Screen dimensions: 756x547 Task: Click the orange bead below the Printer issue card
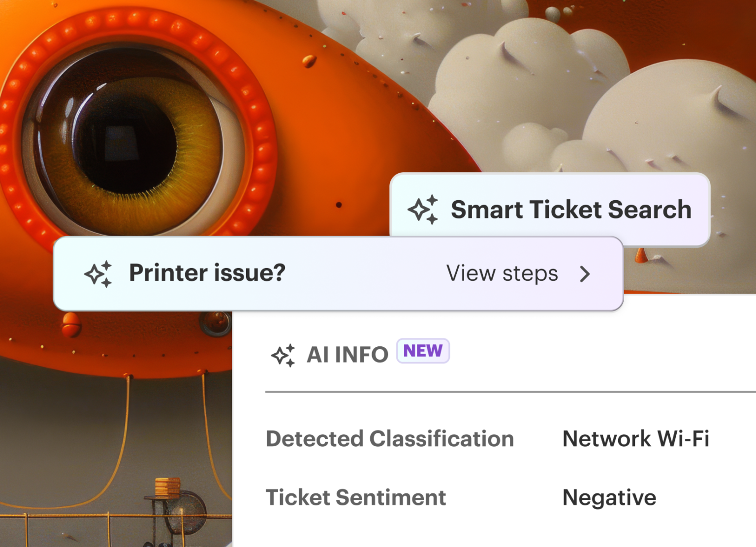[x=71, y=325]
